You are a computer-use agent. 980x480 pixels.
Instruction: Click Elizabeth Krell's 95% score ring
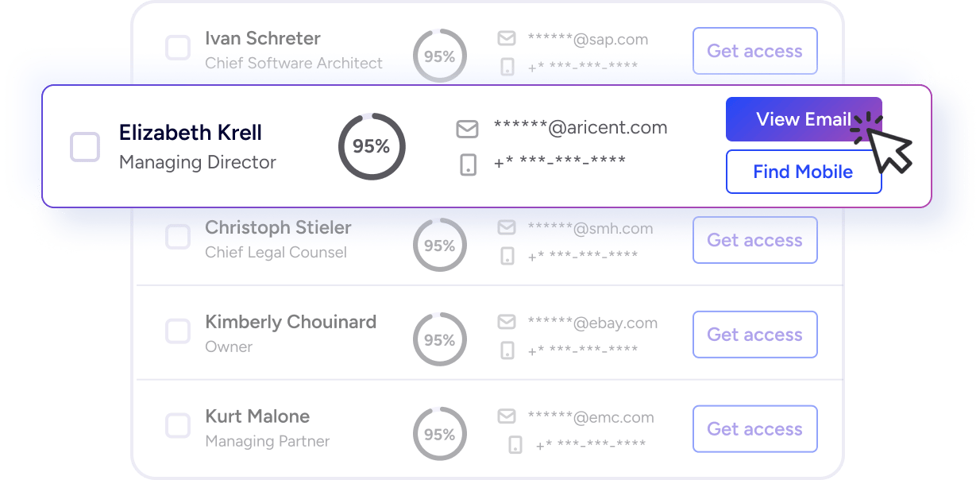point(371,146)
